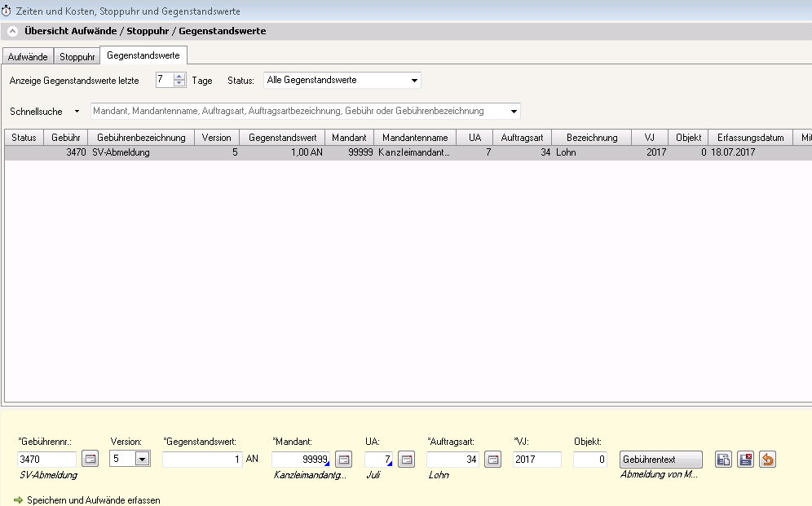
Task: Sort by the Gebühr column header
Action: [x=66, y=138]
